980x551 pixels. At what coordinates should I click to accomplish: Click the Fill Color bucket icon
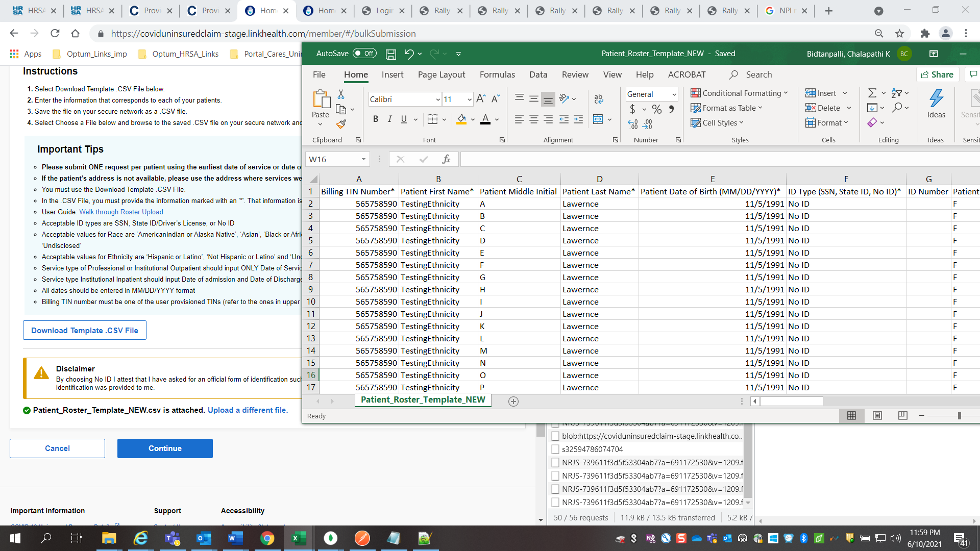(x=461, y=119)
